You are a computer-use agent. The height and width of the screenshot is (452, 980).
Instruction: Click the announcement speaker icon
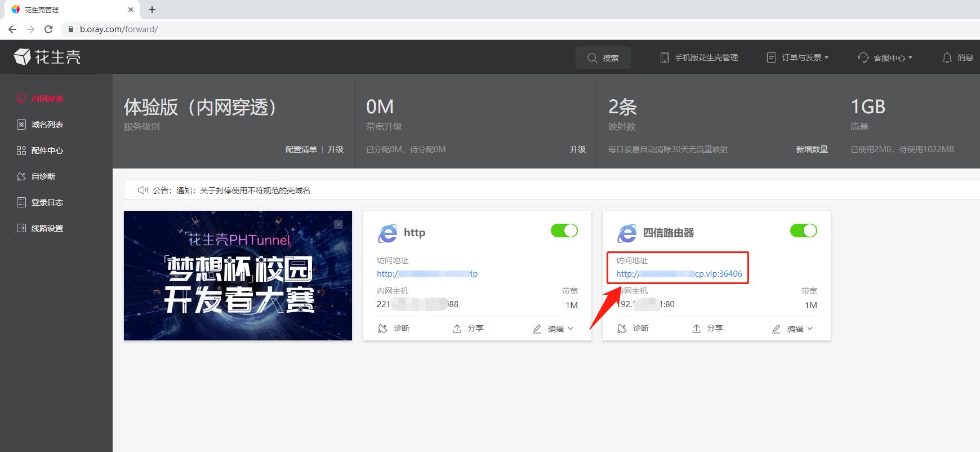click(142, 190)
